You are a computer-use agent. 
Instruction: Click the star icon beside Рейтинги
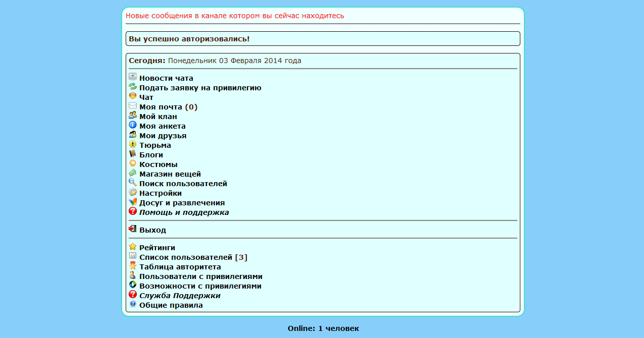[x=133, y=246]
